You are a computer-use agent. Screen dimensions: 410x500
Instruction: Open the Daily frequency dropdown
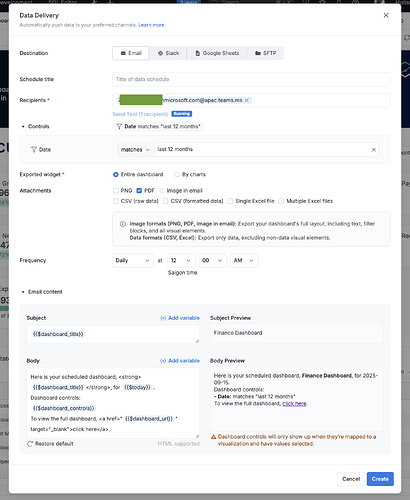(133, 260)
